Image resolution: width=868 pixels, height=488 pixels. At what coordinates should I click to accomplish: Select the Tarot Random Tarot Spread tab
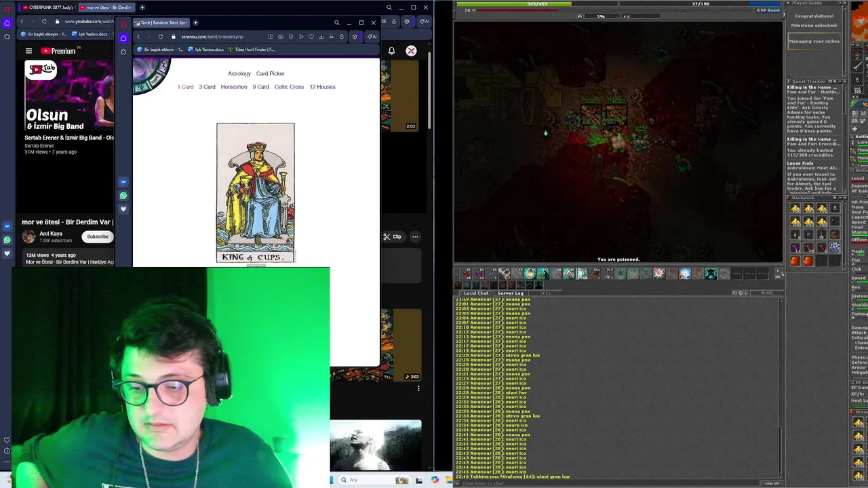[161, 22]
